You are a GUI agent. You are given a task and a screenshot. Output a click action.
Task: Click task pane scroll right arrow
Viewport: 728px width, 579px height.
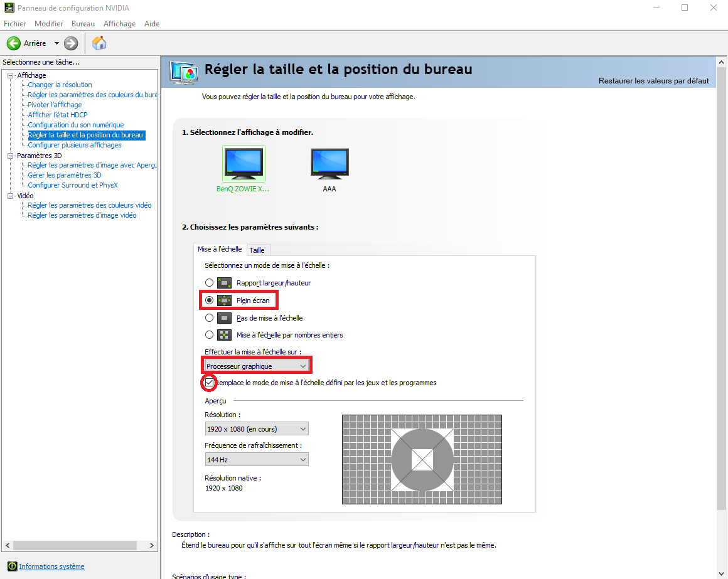(x=152, y=545)
